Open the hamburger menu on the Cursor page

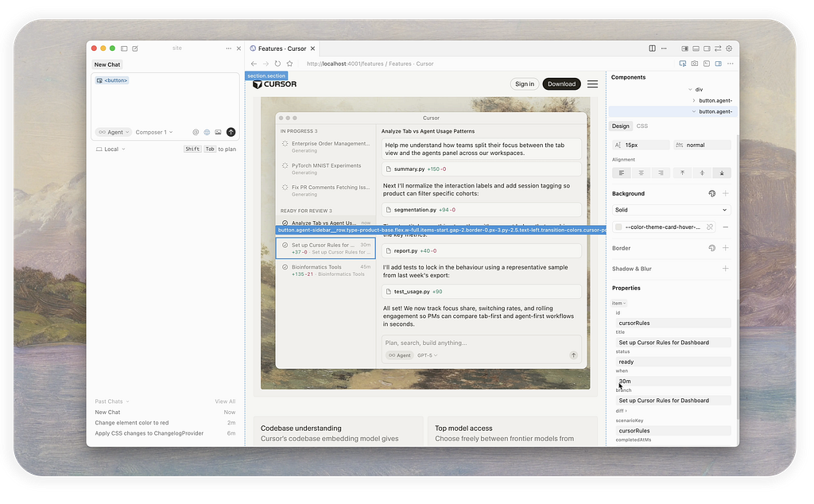(x=592, y=84)
